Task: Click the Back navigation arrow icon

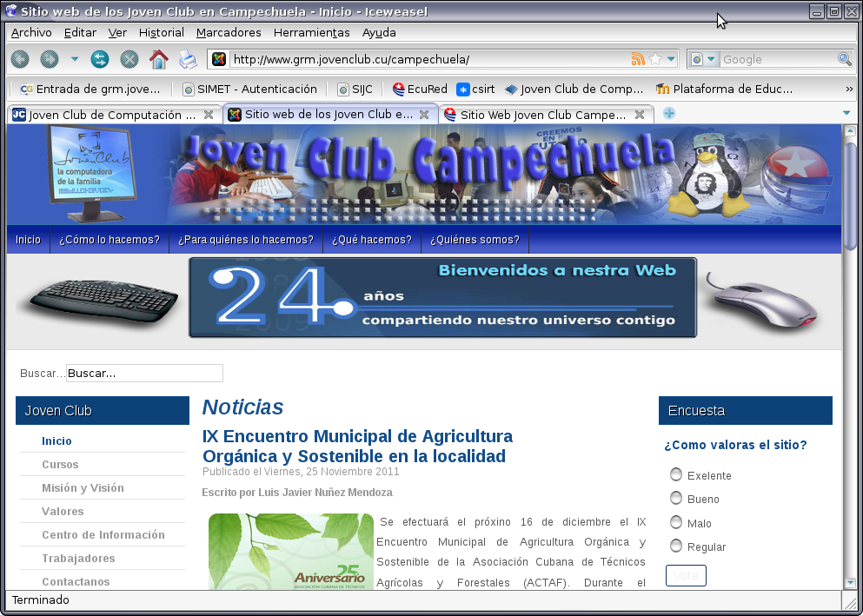Action: pyautogui.click(x=20, y=59)
